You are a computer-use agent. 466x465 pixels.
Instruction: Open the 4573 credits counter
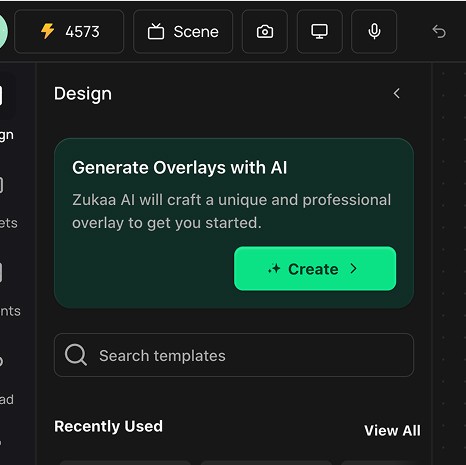tap(69, 32)
